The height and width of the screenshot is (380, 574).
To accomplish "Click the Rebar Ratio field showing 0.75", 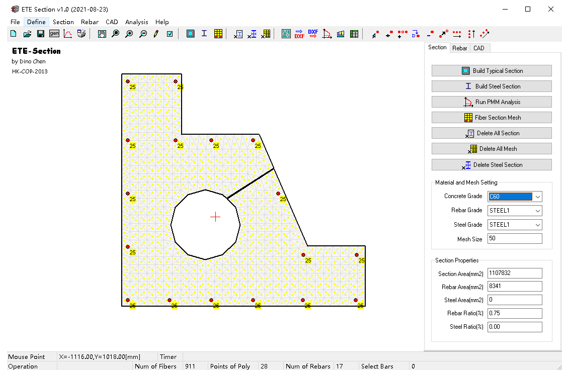I will (x=514, y=313).
